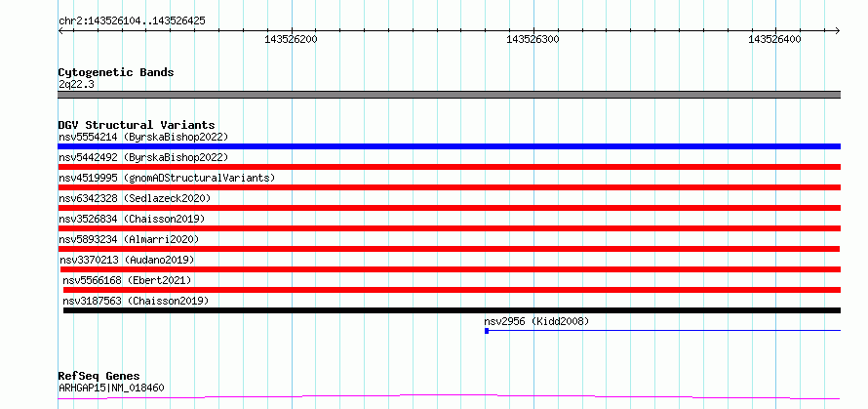Open the nsv5442492 (ByrskaBishop2022) label
This screenshot has width=868, height=409.
tap(143, 157)
